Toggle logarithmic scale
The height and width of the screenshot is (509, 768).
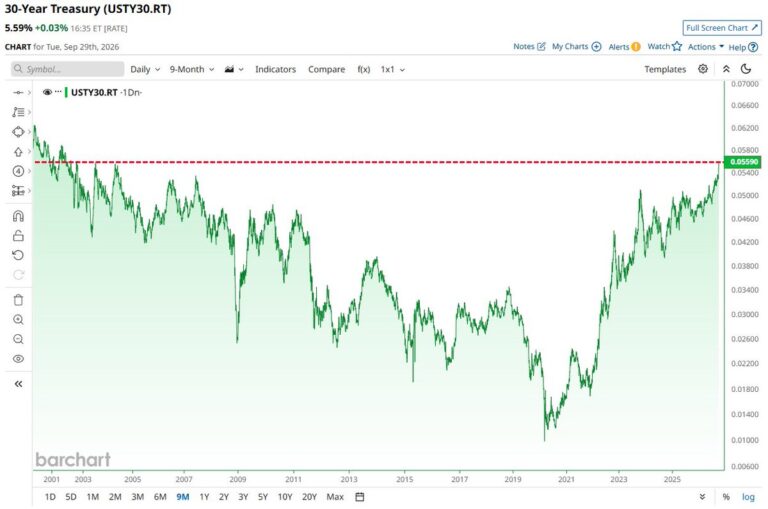pyautogui.click(x=748, y=497)
